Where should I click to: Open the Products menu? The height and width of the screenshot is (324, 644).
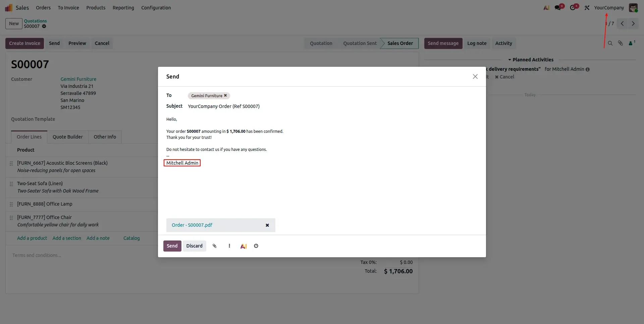point(96,8)
